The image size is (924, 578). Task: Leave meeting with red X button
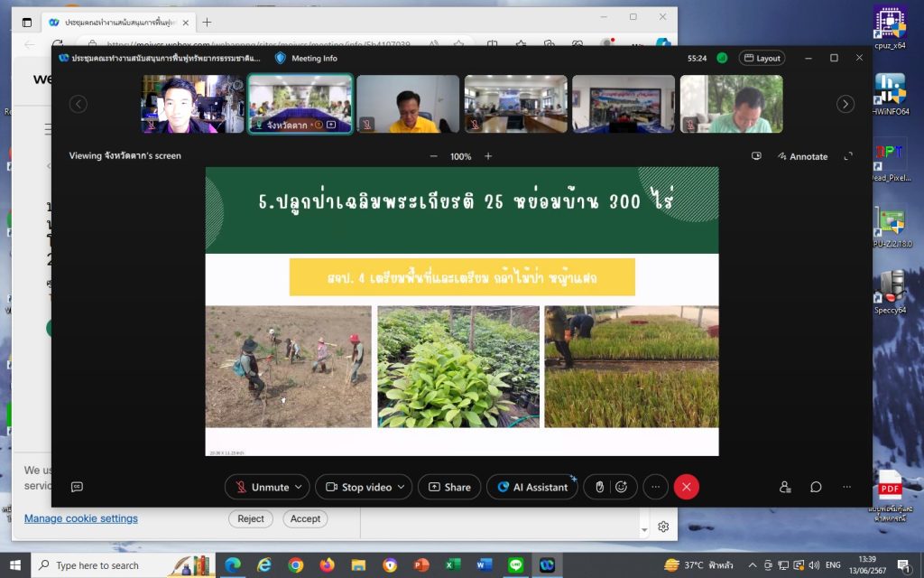click(687, 487)
